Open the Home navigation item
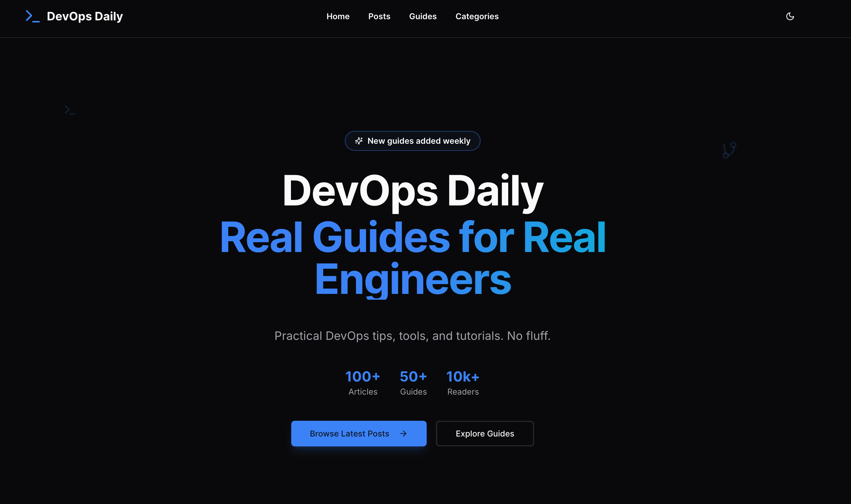The image size is (851, 504). [x=338, y=16]
